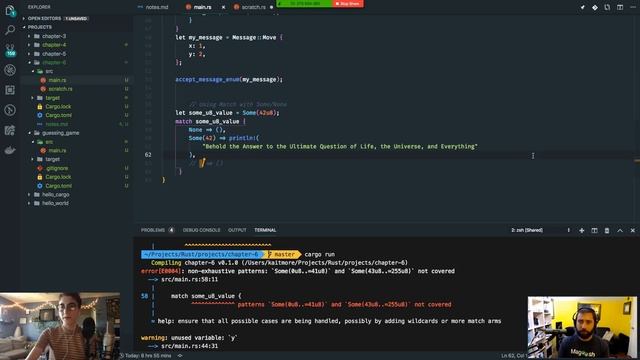The height and width of the screenshot is (360, 640).
Task: Open Cargo.toml under guessing_game
Action: (58, 186)
